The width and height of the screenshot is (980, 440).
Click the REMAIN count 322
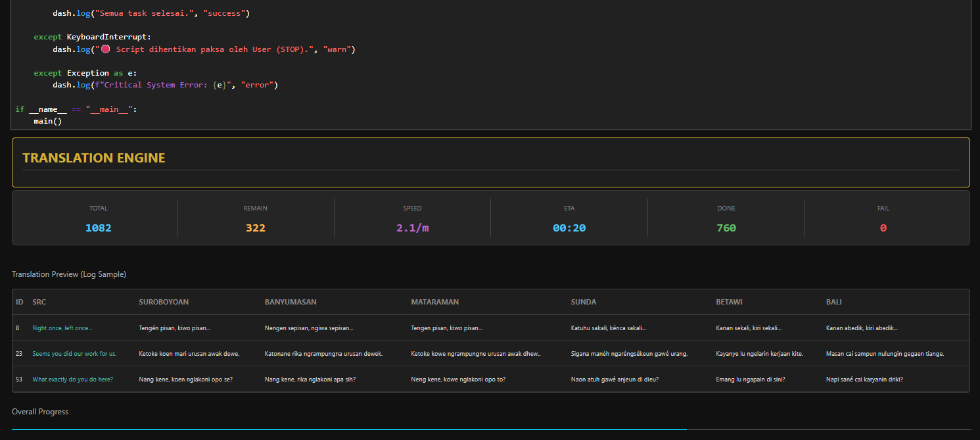256,228
